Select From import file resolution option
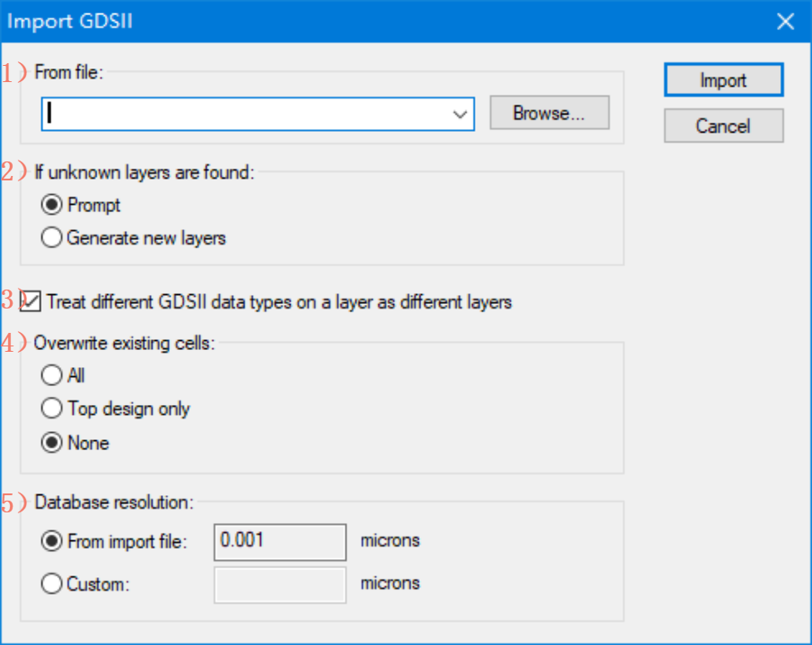 tap(52, 542)
